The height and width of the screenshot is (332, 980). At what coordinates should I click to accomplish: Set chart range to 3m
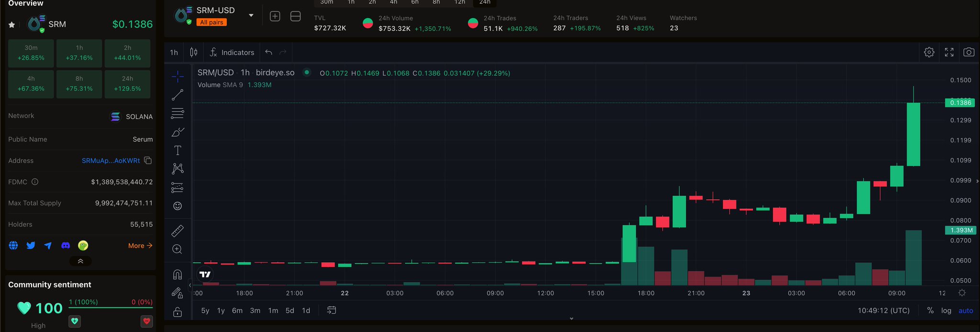coord(256,310)
